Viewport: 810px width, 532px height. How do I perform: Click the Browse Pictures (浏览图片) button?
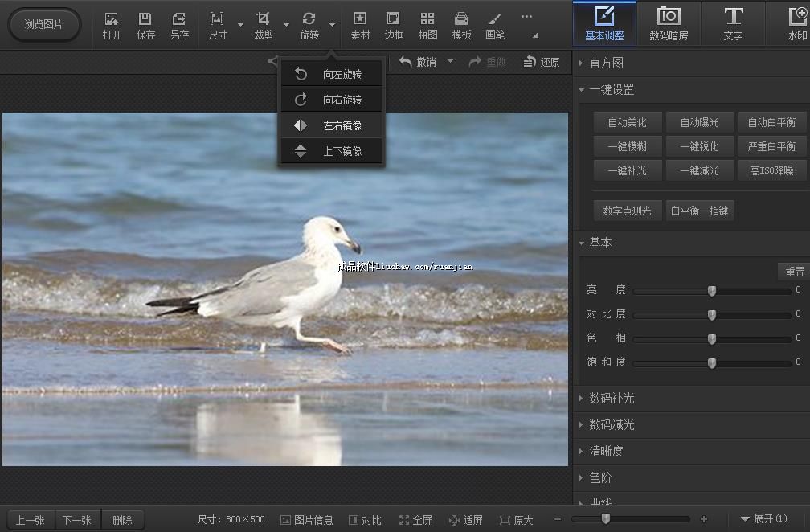(x=44, y=24)
